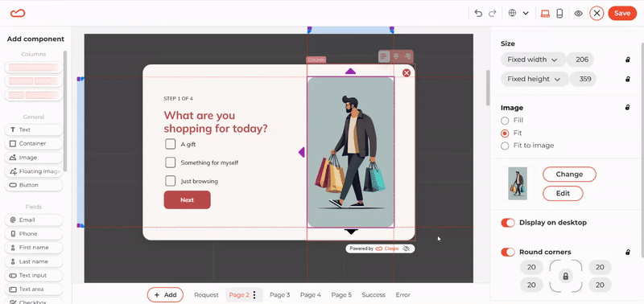Click the lock beside Fixed height
The height and width of the screenshot is (304, 644).
(x=628, y=79)
